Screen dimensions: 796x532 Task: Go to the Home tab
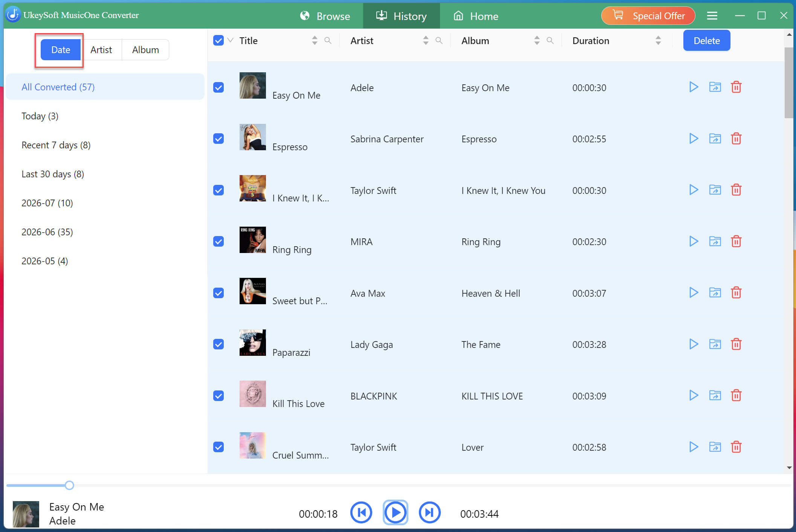pyautogui.click(x=476, y=16)
